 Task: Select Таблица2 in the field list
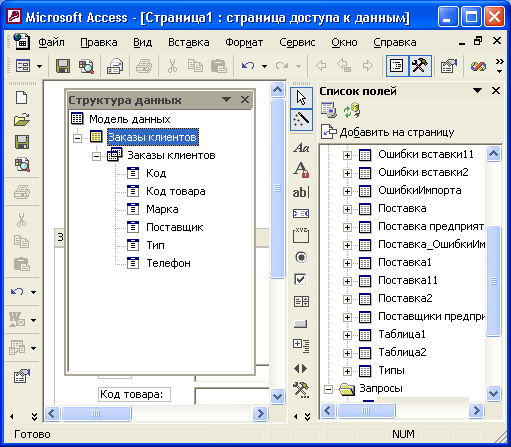click(402, 352)
